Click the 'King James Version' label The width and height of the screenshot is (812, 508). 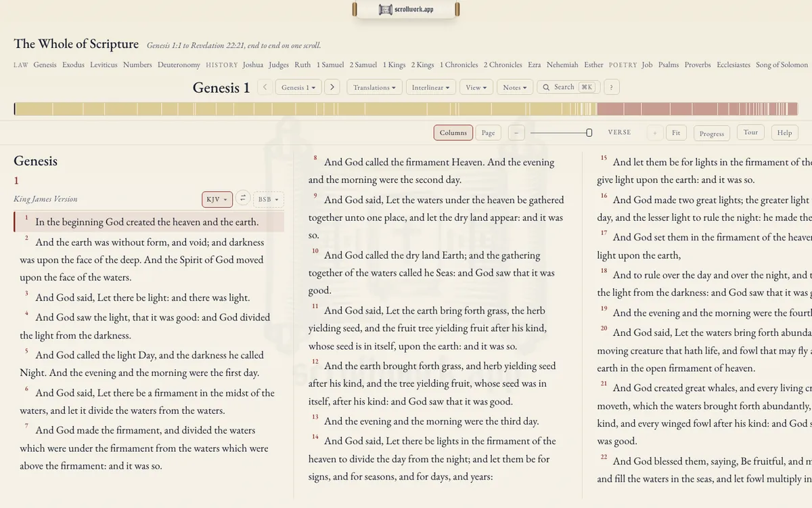pos(45,199)
